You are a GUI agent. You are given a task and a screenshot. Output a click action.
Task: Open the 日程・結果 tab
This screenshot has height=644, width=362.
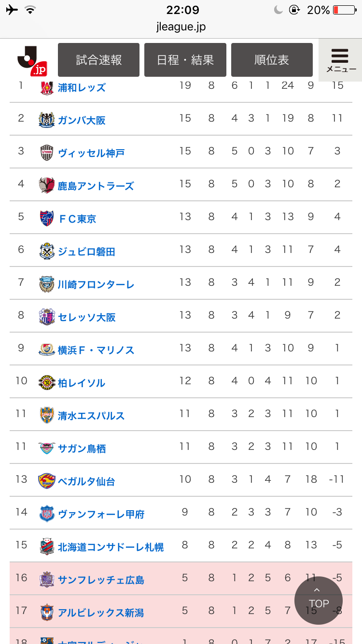(x=185, y=60)
